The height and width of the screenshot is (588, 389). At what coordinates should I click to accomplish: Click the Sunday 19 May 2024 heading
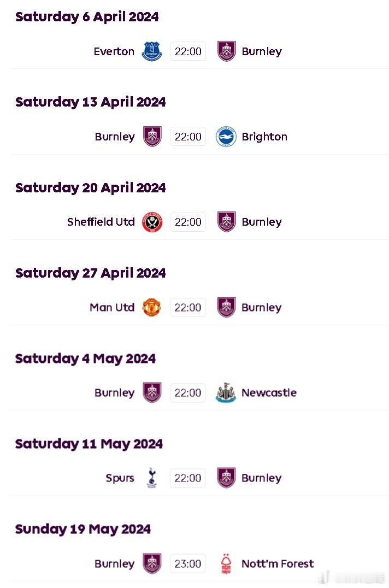83,529
